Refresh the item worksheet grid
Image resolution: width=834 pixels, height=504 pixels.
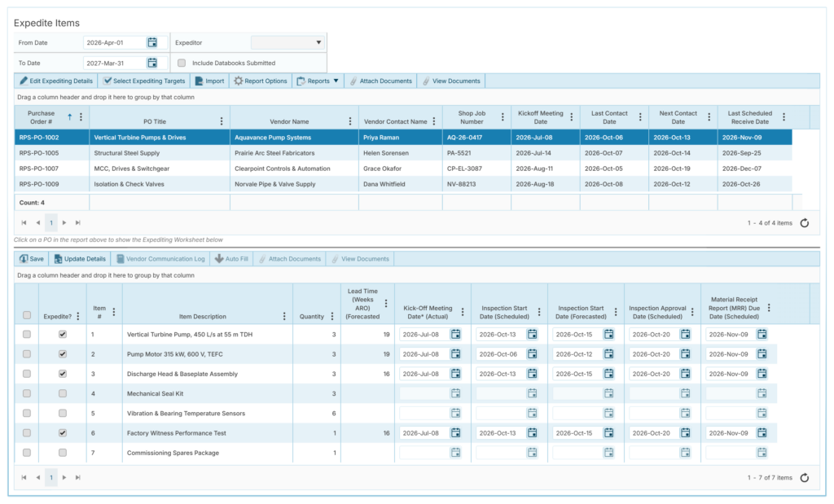tap(804, 478)
